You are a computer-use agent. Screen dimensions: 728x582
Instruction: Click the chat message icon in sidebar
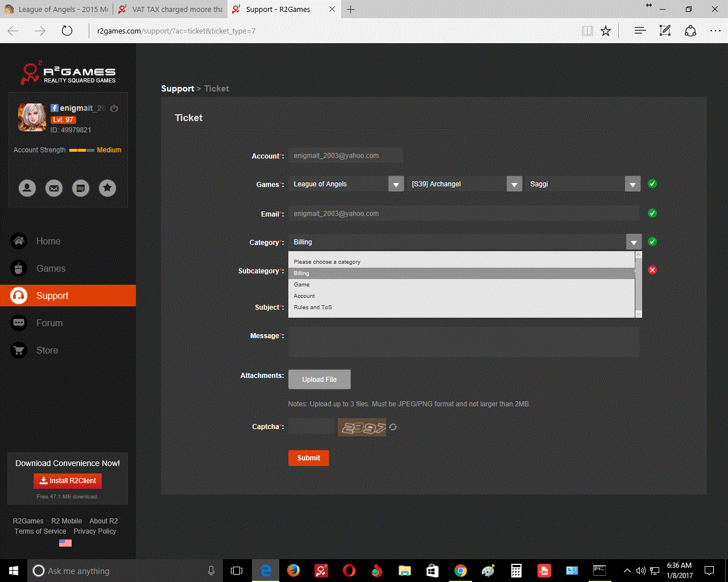81,188
